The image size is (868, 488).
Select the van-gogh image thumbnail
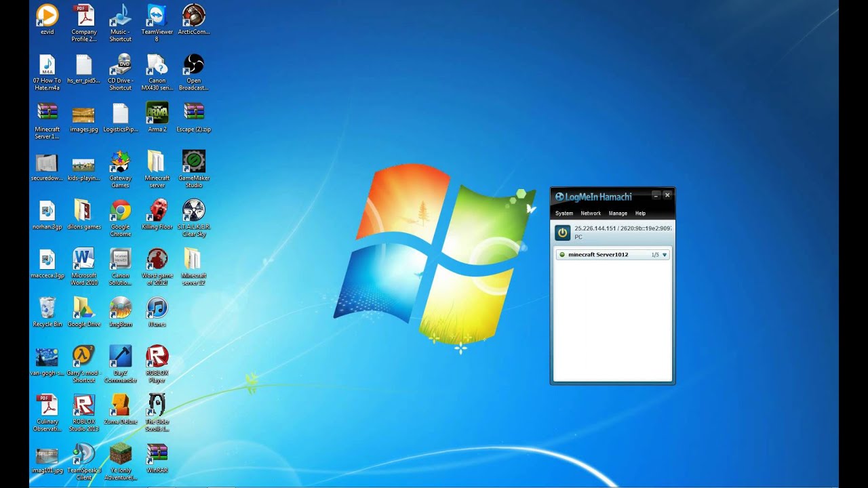pyautogui.click(x=47, y=357)
